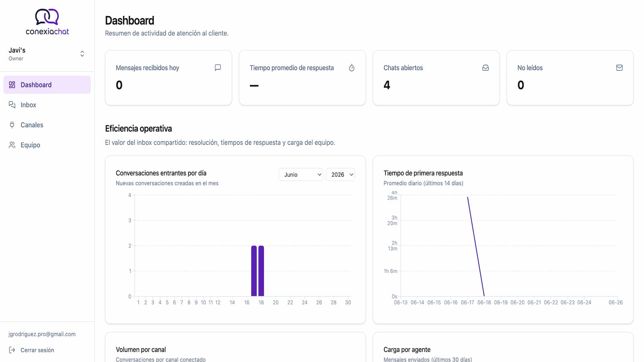Click the envelope icon on No leídos card

point(619,68)
